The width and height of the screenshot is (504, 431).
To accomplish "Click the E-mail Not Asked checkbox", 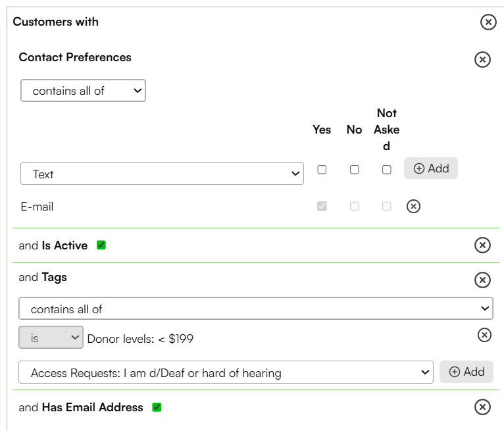I will pos(387,206).
